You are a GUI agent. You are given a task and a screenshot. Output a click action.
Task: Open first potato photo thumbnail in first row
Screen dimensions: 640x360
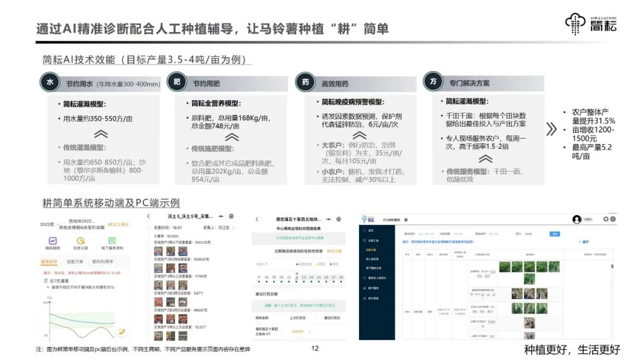coord(158,251)
